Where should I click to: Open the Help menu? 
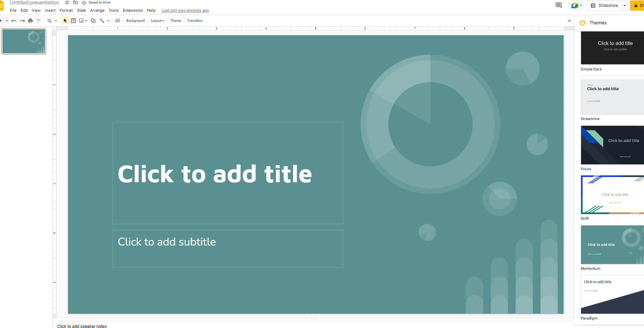point(151,10)
